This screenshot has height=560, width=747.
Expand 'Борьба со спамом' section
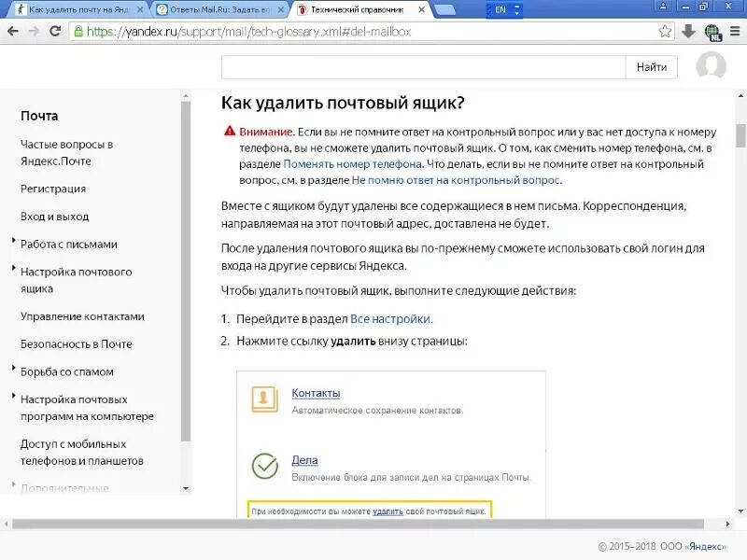click(x=13, y=368)
